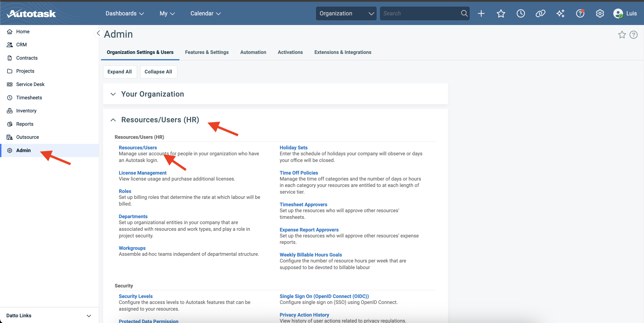Expand the Your Organization section

pos(113,94)
